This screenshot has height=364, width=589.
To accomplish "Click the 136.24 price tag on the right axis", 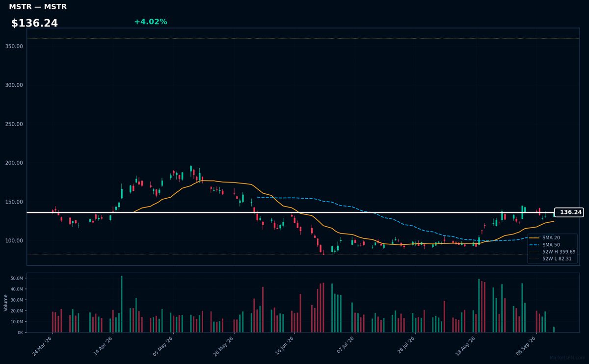I will coord(569,212).
